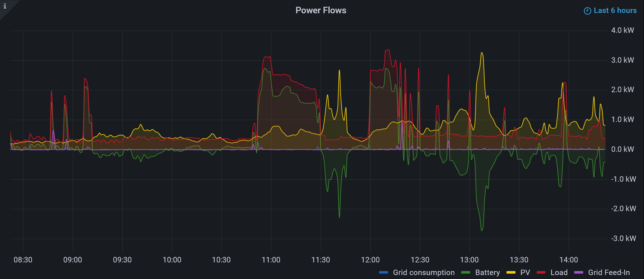Toggle the Grid consumption series in the legend
Screen dimensions: 644x279
coord(423,273)
